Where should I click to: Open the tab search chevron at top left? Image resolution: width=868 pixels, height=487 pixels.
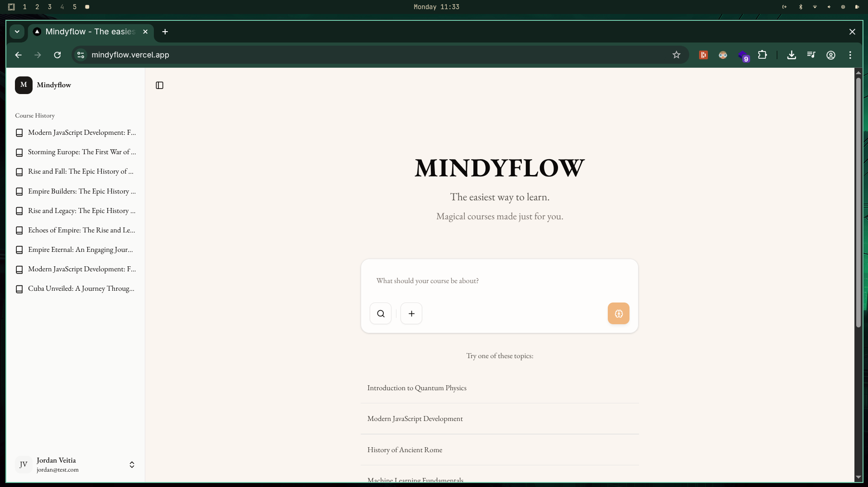[17, 32]
